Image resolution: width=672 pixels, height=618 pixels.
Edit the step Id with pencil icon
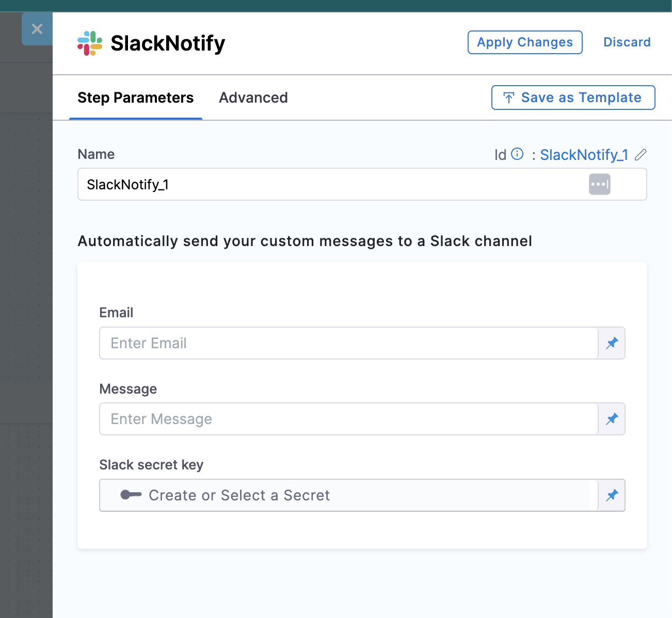tap(641, 154)
